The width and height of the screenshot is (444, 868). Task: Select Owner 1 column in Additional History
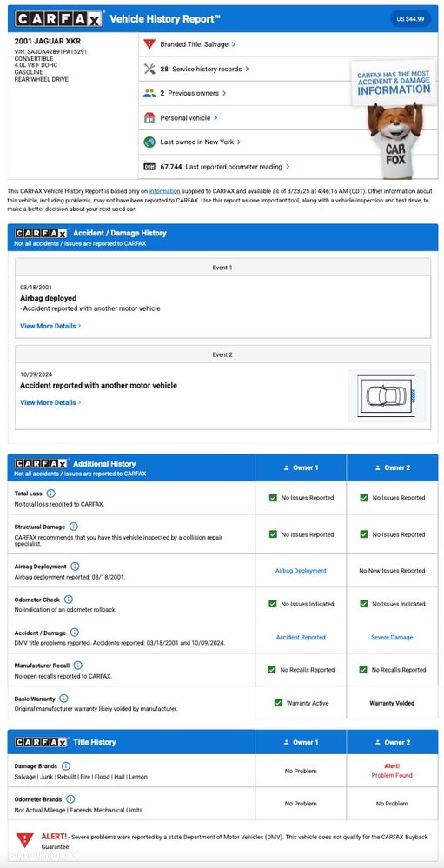click(x=301, y=467)
